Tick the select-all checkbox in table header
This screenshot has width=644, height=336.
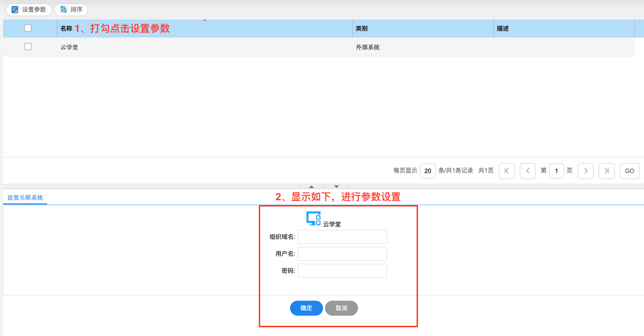click(x=28, y=28)
